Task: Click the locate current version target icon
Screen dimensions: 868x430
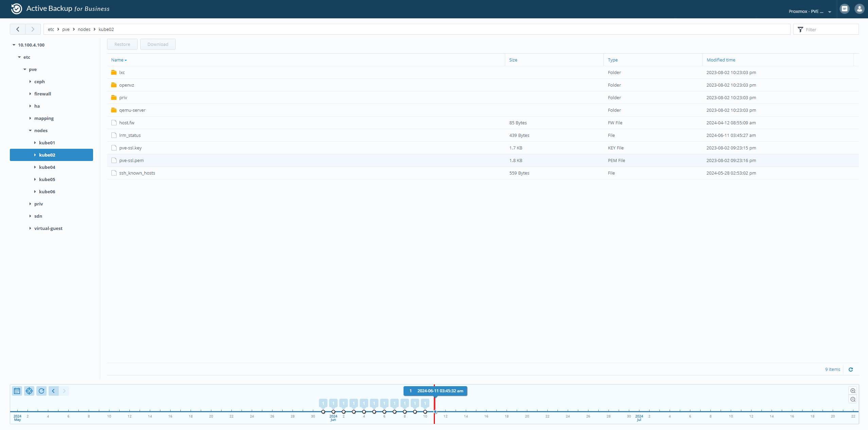Action: [29, 391]
